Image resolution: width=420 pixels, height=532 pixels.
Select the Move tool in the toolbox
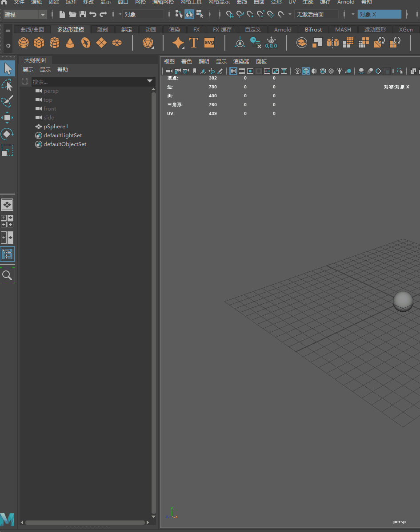tap(8, 118)
